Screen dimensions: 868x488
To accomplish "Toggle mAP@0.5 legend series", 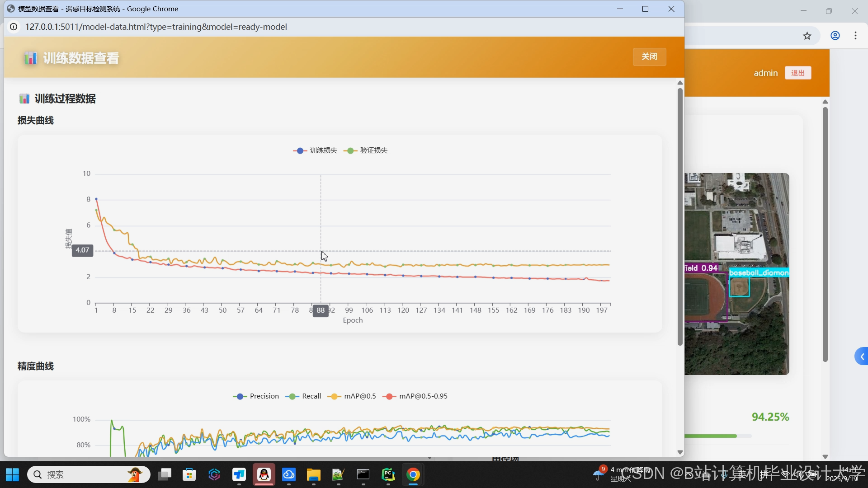I will click(352, 396).
